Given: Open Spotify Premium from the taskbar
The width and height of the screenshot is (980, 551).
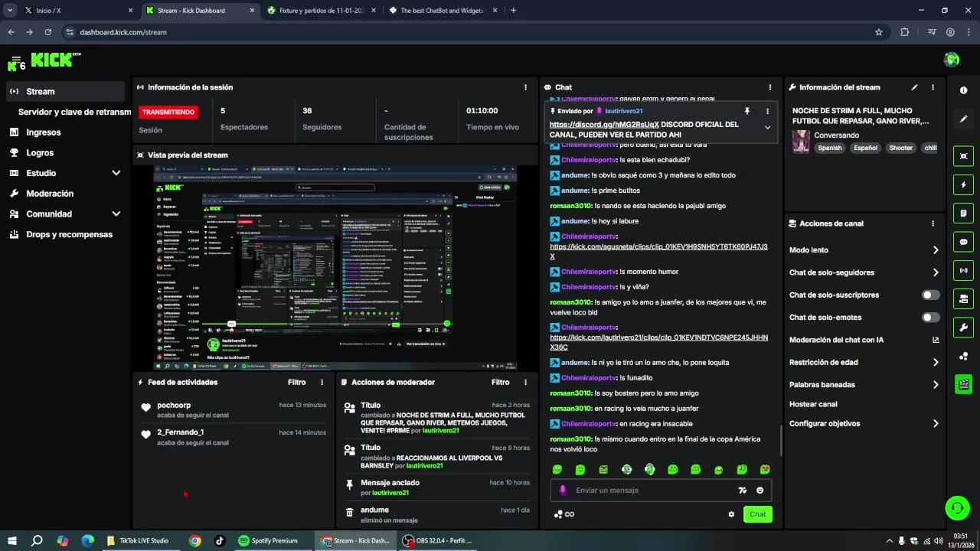Looking at the screenshot, I should tap(268, 540).
